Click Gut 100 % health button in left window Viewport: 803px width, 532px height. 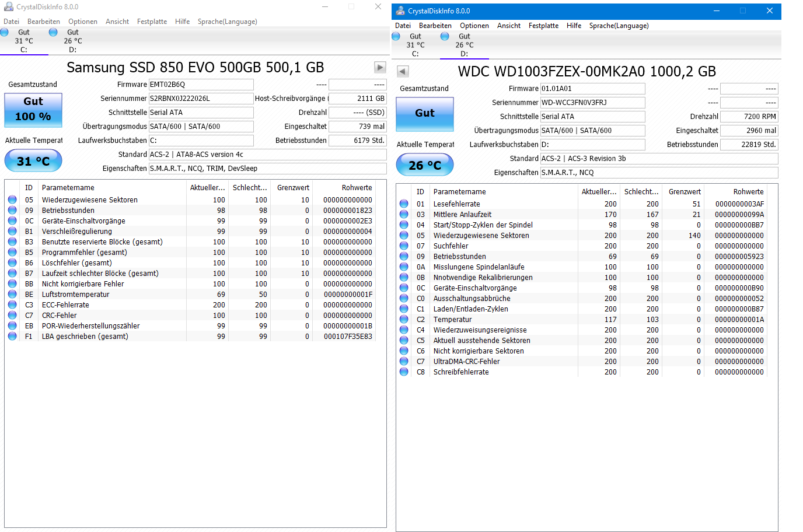point(33,109)
